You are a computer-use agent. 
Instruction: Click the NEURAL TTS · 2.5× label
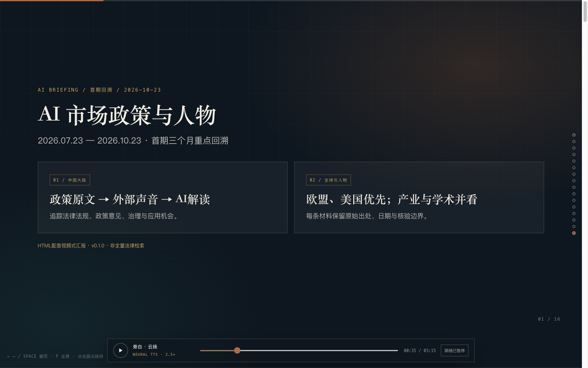pyautogui.click(x=154, y=355)
